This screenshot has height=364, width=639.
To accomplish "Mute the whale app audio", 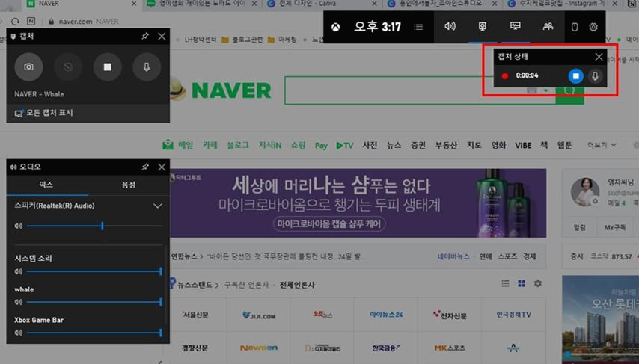I will point(19,302).
